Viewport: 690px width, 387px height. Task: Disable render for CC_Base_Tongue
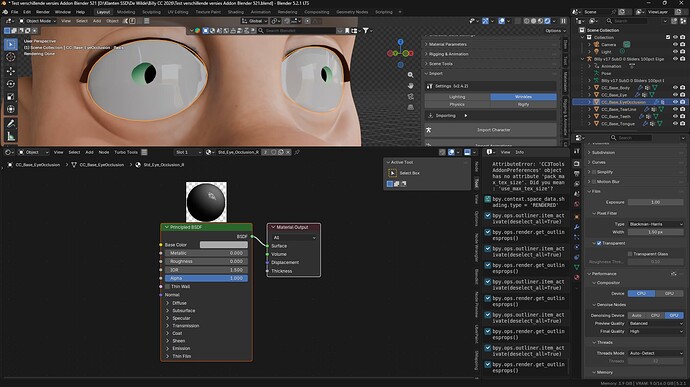pos(683,124)
